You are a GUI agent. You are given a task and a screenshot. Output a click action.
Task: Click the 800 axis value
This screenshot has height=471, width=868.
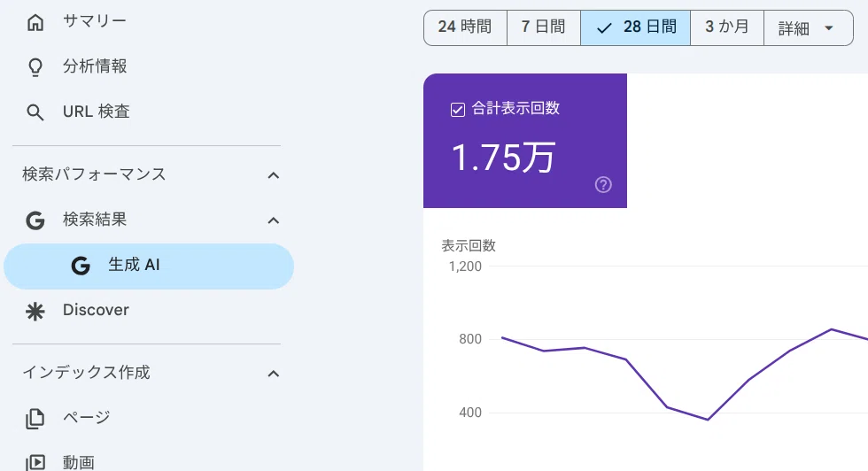pyautogui.click(x=470, y=339)
